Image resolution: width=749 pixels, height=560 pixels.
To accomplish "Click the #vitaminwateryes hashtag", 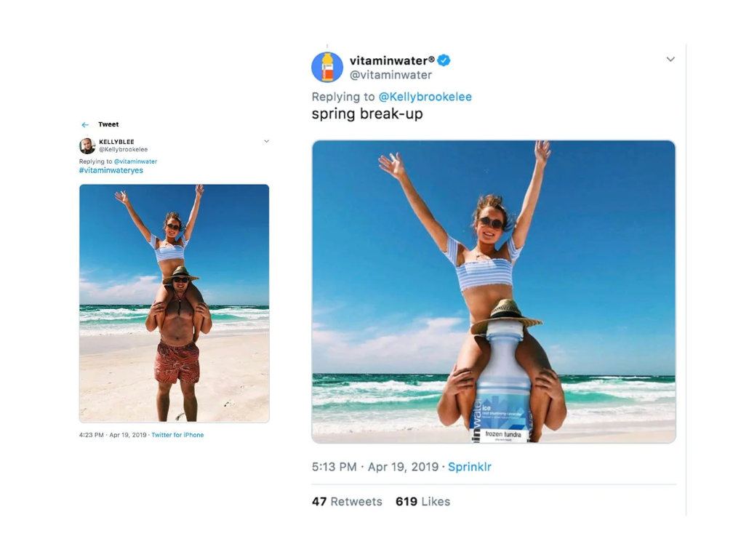I will click(x=111, y=170).
